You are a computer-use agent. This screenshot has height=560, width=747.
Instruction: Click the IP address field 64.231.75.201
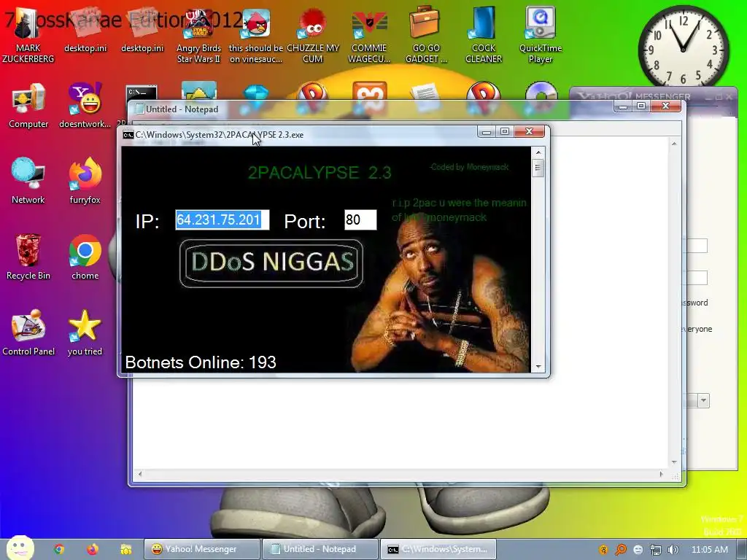222,219
